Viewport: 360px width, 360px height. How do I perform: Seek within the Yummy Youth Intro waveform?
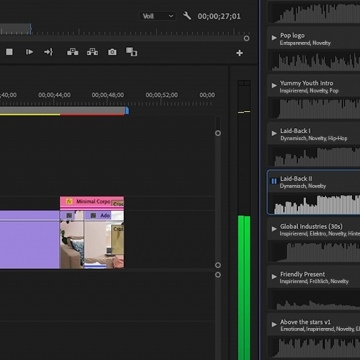point(314,108)
